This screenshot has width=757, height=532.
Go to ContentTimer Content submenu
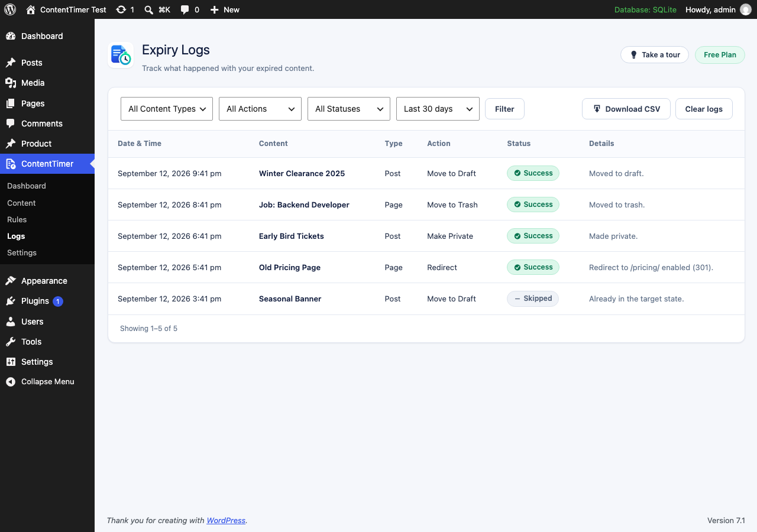(x=21, y=203)
